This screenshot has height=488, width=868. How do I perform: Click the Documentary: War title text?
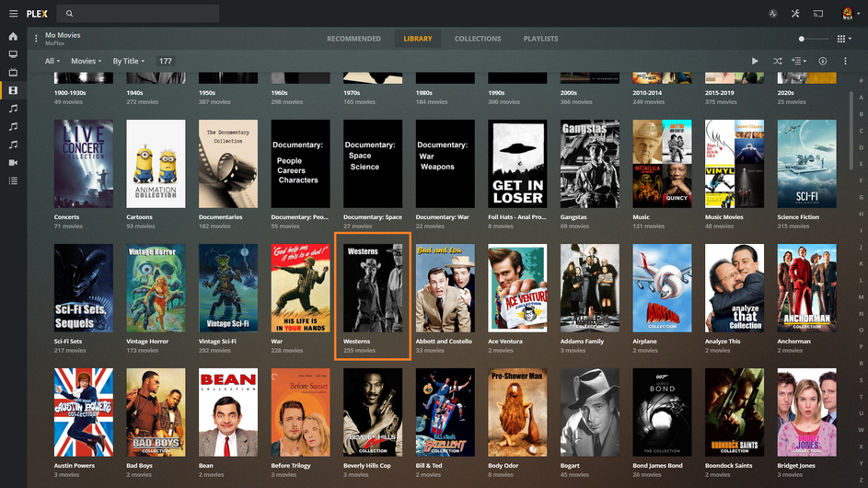click(443, 217)
